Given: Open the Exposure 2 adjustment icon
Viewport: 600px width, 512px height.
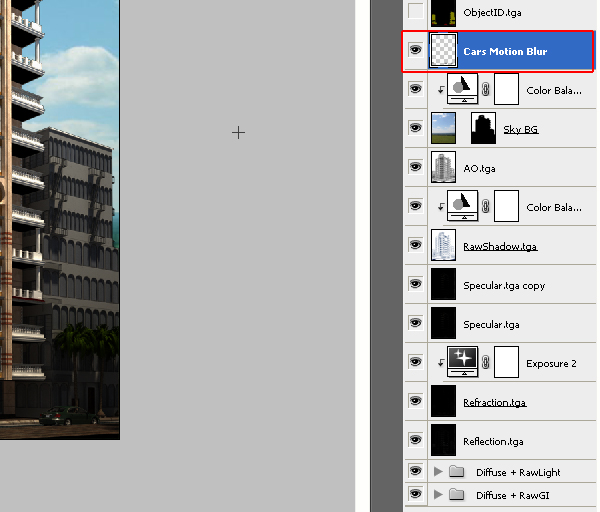Looking at the screenshot, I should pos(463,362).
